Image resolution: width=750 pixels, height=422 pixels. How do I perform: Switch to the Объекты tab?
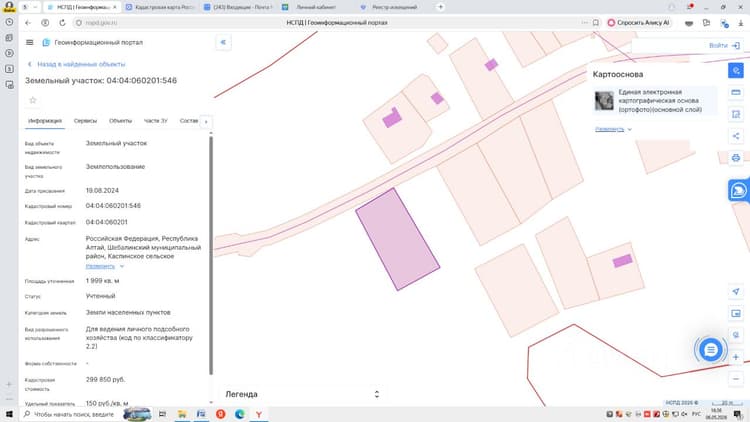tap(120, 121)
